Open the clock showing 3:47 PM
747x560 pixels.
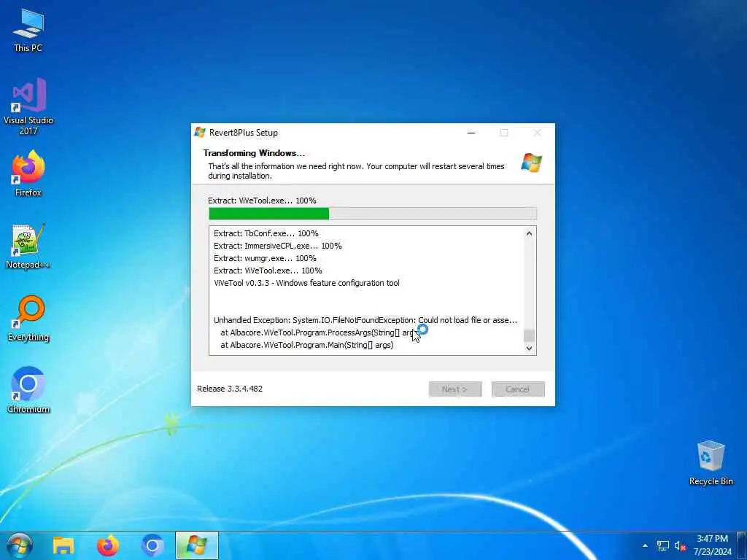712,545
